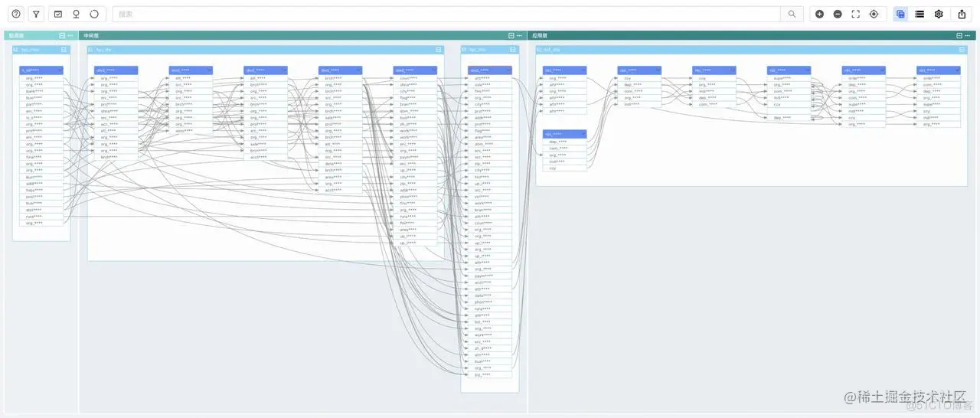Collapse the 中间层 layer panel
This screenshot has width=980, height=418.
(511, 36)
